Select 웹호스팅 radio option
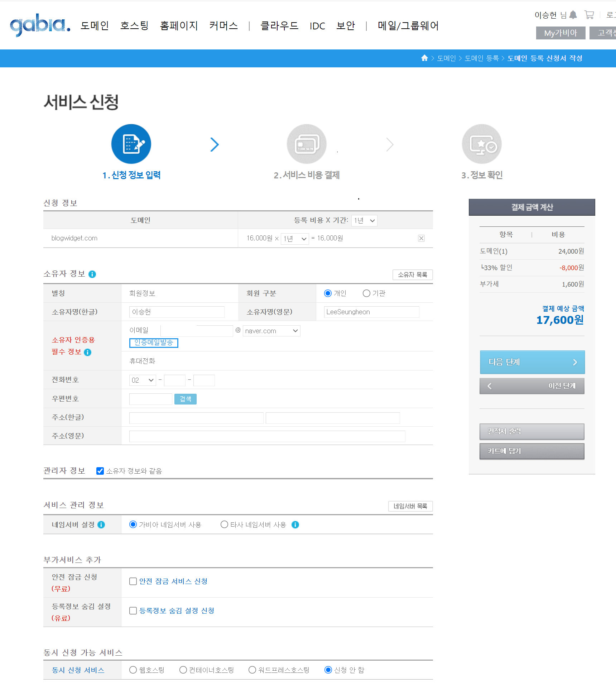The height and width of the screenshot is (699, 616). click(x=133, y=670)
